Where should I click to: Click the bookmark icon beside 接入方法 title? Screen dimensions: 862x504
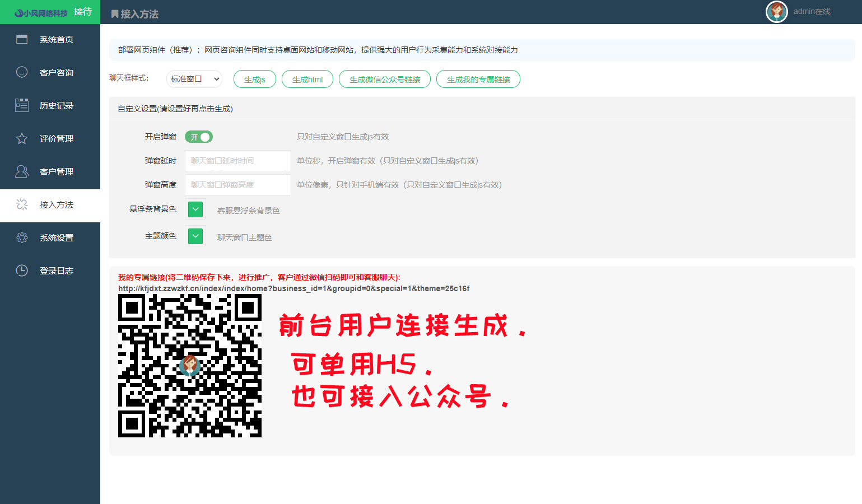115,14
